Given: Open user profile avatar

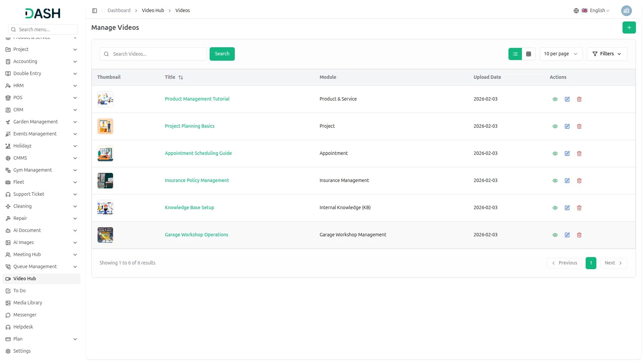Looking at the screenshot, I should [626, 11].
